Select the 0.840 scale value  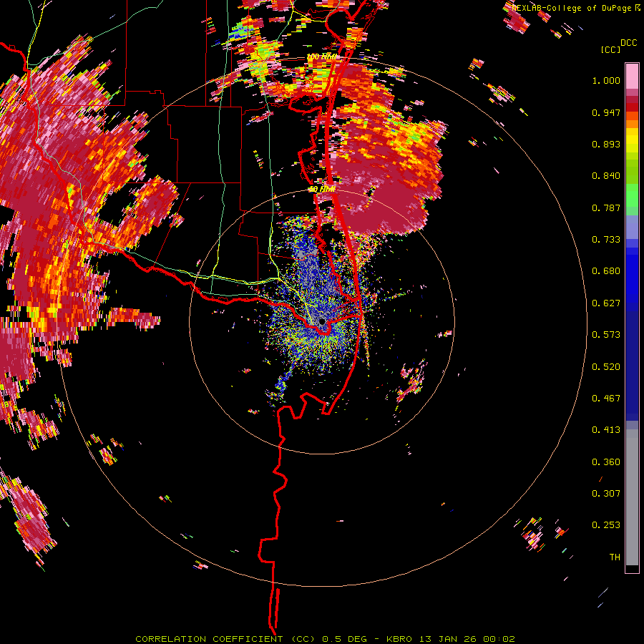point(606,176)
